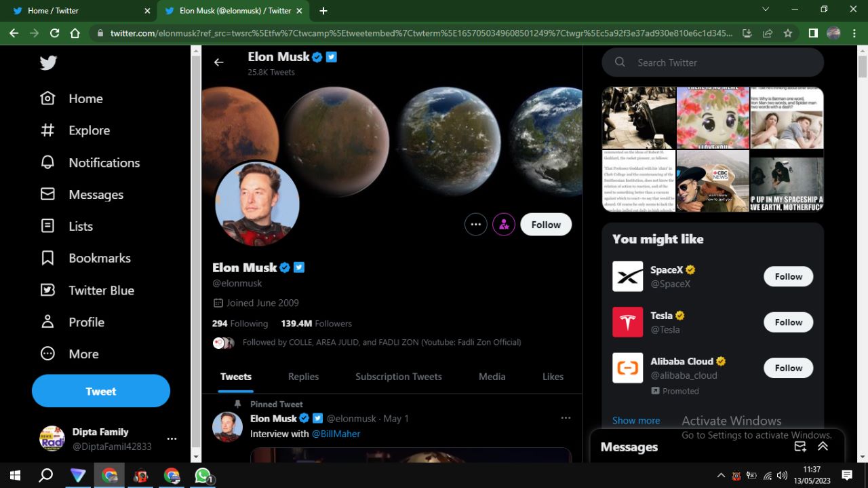
Task: View the 139.4M Followers list
Action: 317,324
